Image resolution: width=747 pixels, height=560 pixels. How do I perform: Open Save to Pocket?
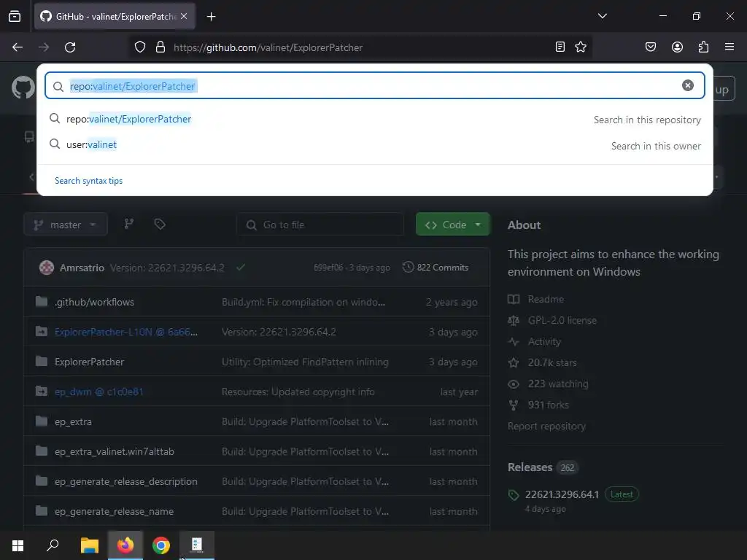(650, 47)
